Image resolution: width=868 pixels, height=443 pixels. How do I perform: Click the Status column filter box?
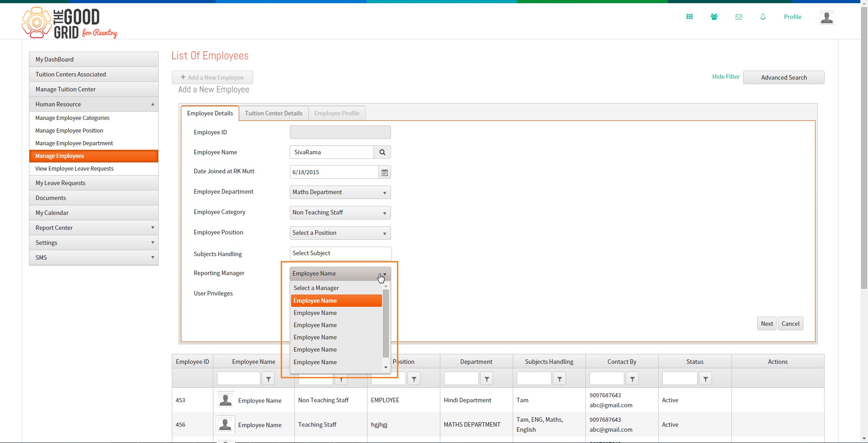679,379
